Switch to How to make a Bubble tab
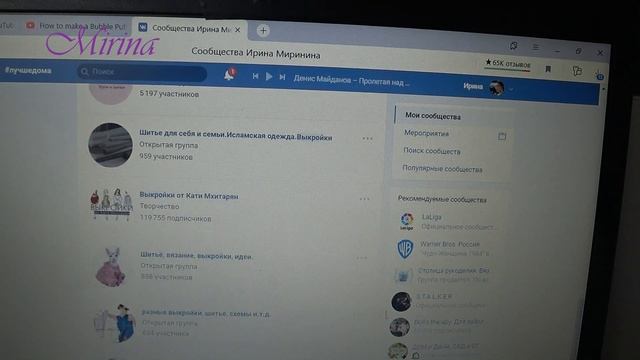Viewport: 640px width, 360px height. pos(76,26)
